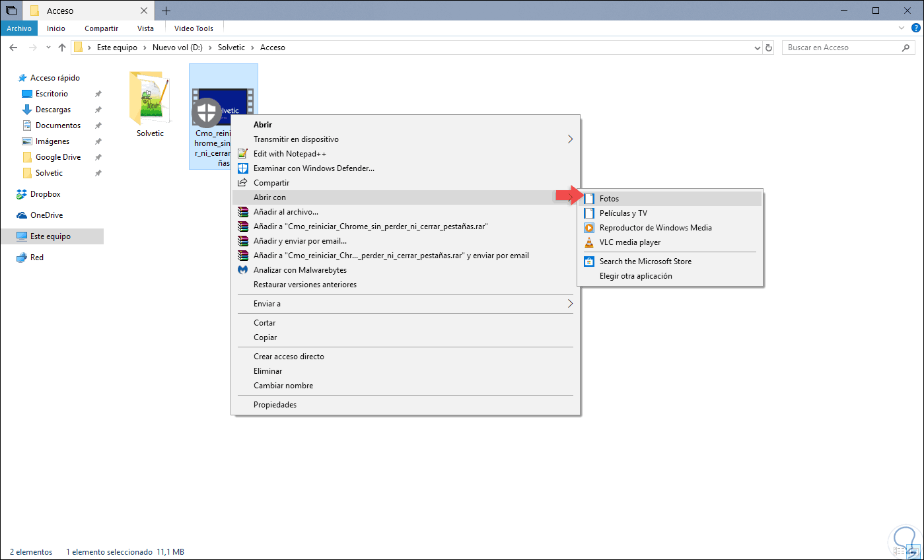Choose Fotos from the Abrir con submenu
Viewport: 924px width, 560px height.
tap(670, 199)
